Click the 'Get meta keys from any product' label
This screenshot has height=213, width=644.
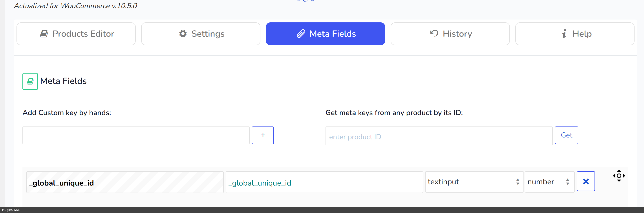pyautogui.click(x=394, y=113)
